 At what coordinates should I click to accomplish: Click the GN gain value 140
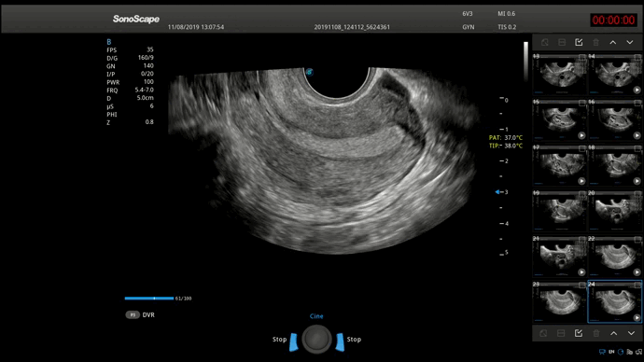tap(148, 65)
